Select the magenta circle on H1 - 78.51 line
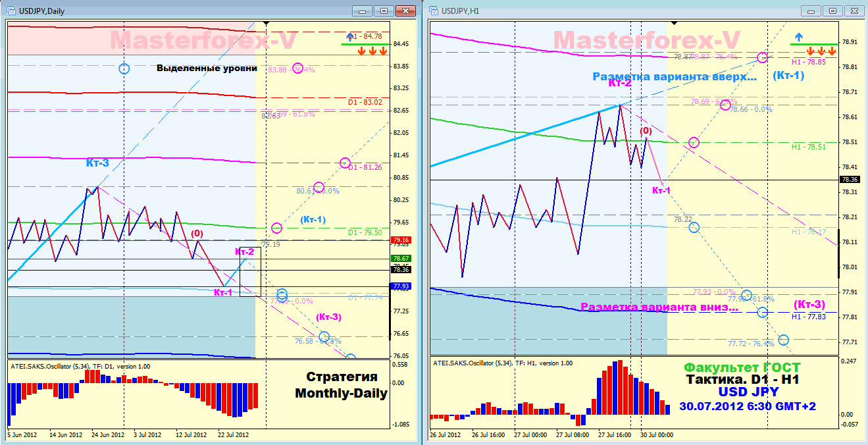Image resolution: width=868 pixels, height=445 pixels. 694,142
